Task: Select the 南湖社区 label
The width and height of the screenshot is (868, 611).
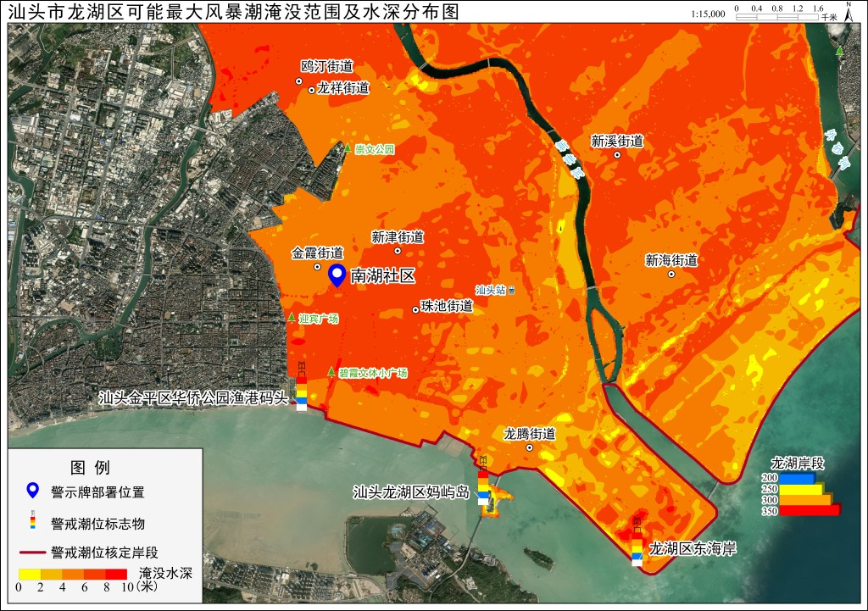Action: point(382,275)
